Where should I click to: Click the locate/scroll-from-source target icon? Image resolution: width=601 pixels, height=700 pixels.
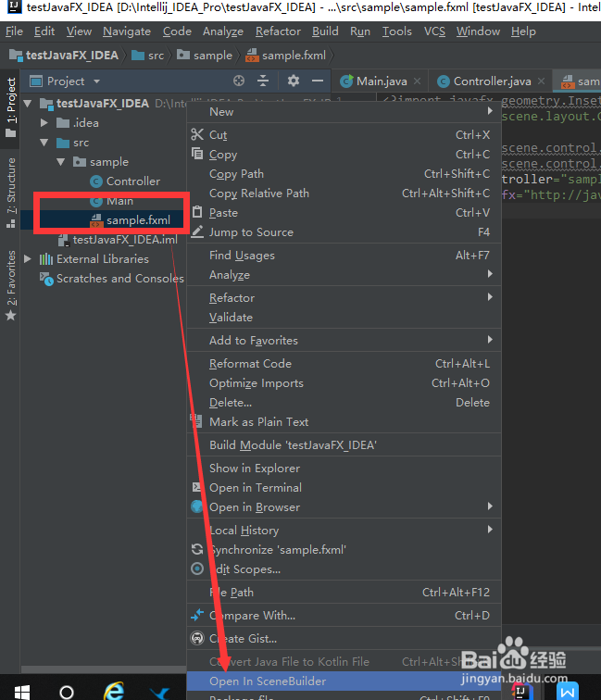[x=239, y=81]
